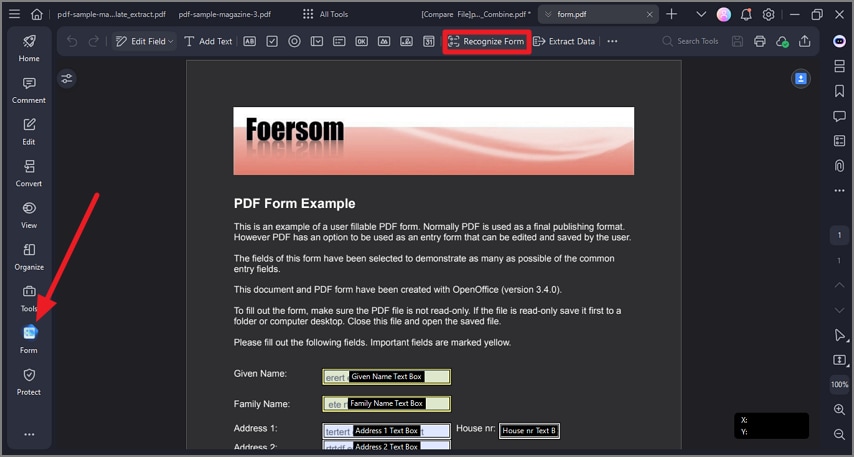Add an image form field
This screenshot has width=854, height=457.
384,41
